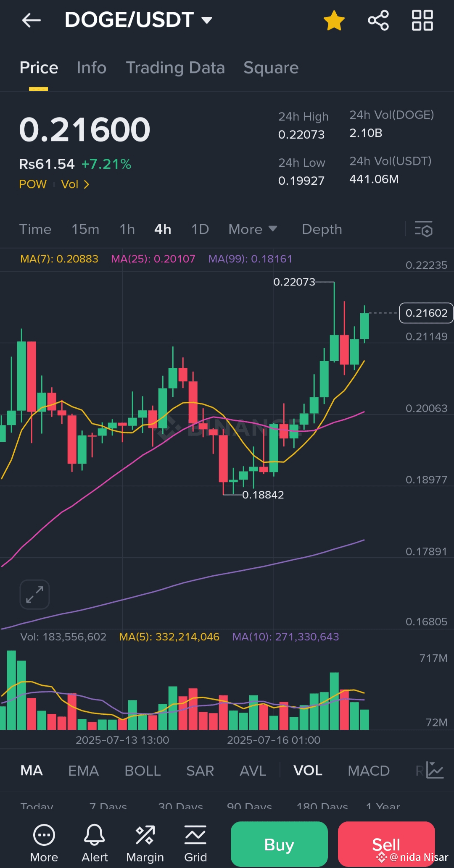Open the indicator chart settings icon
454x868 pixels.
pos(435,770)
